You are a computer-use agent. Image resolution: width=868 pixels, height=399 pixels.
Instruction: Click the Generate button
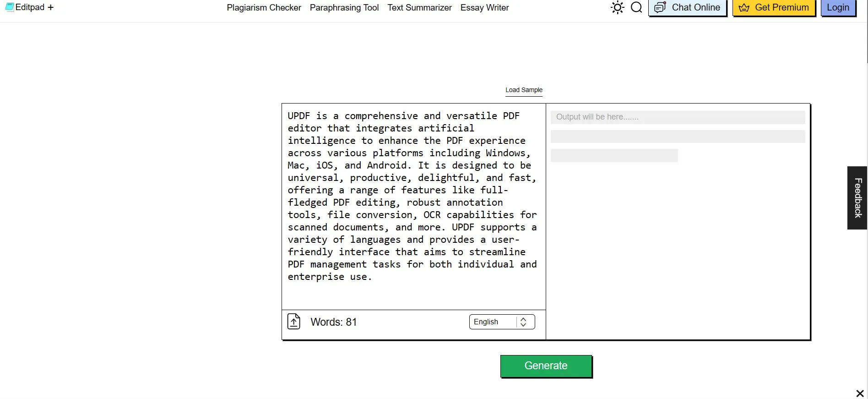pyautogui.click(x=546, y=366)
